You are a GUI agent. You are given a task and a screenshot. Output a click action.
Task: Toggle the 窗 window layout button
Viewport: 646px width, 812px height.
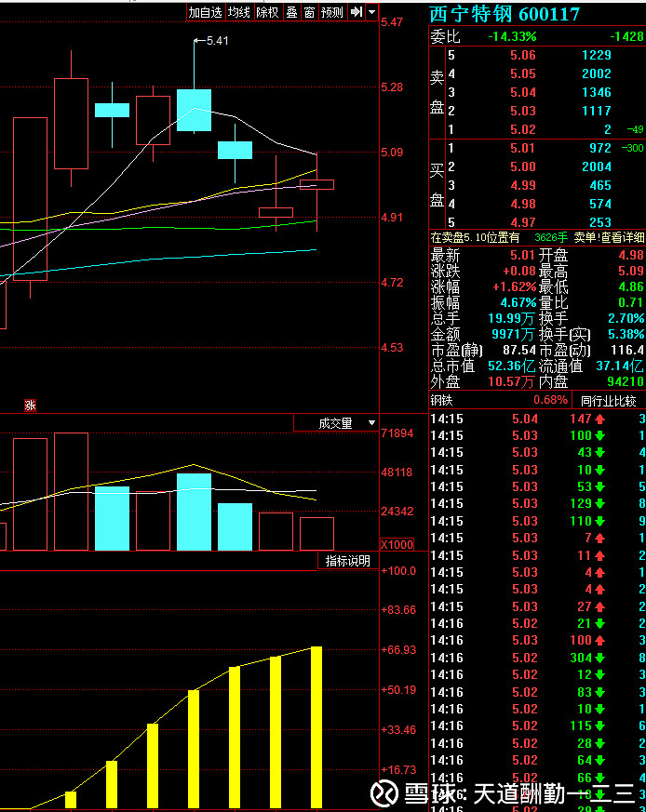point(309,12)
